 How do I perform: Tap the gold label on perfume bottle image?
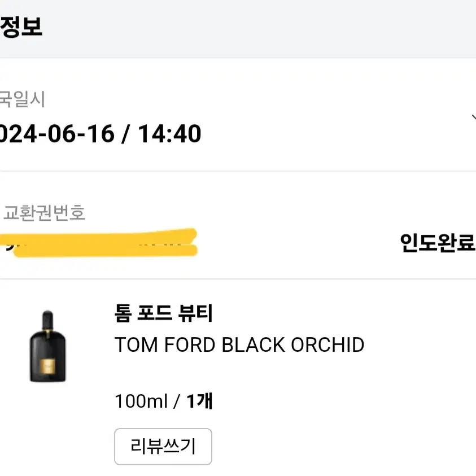click(x=47, y=366)
